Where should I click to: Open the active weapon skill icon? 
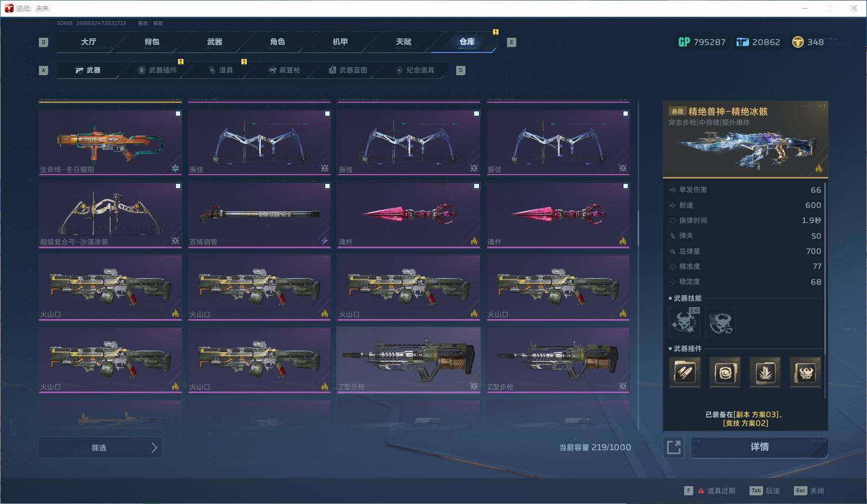(x=685, y=322)
